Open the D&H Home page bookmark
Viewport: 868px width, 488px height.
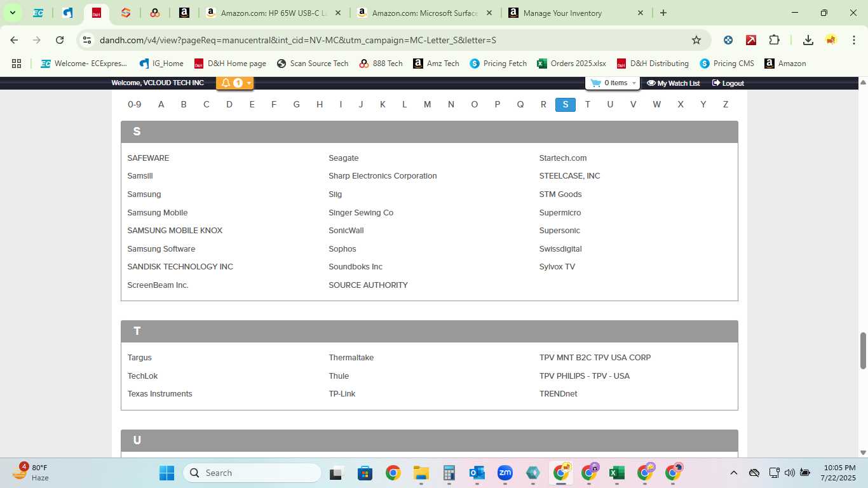pos(230,64)
